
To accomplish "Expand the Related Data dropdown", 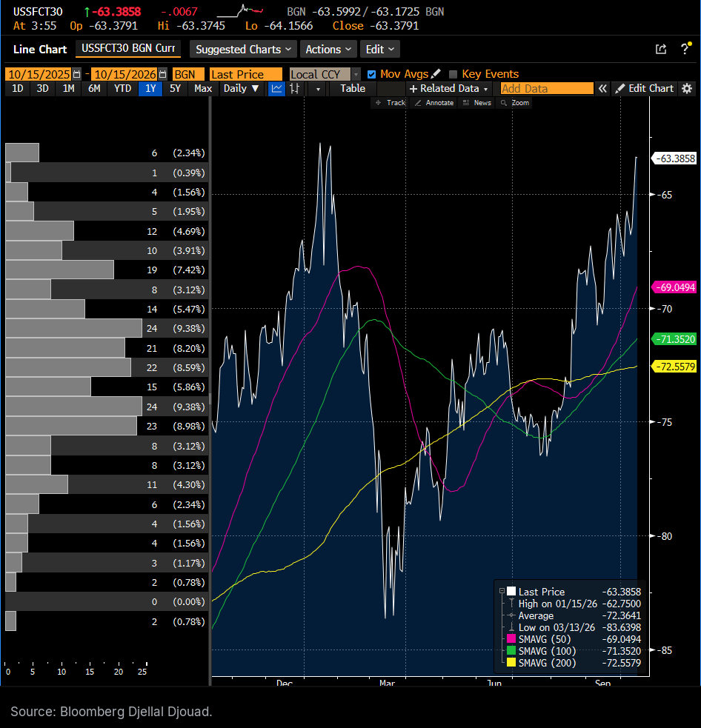I will click(x=448, y=88).
